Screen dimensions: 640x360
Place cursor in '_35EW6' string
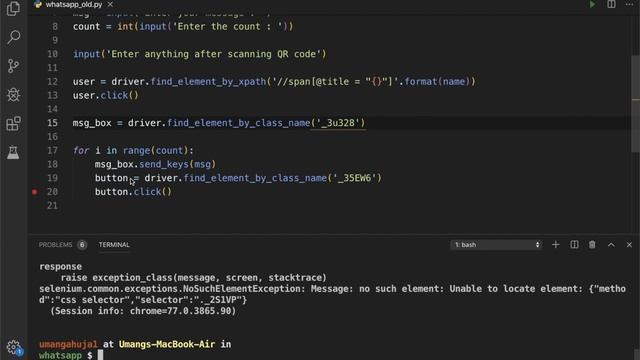355,178
